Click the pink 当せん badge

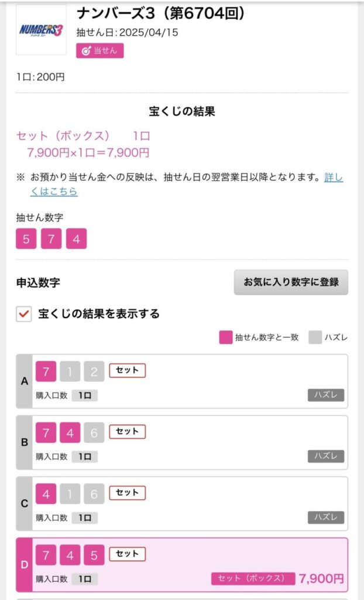point(99,50)
